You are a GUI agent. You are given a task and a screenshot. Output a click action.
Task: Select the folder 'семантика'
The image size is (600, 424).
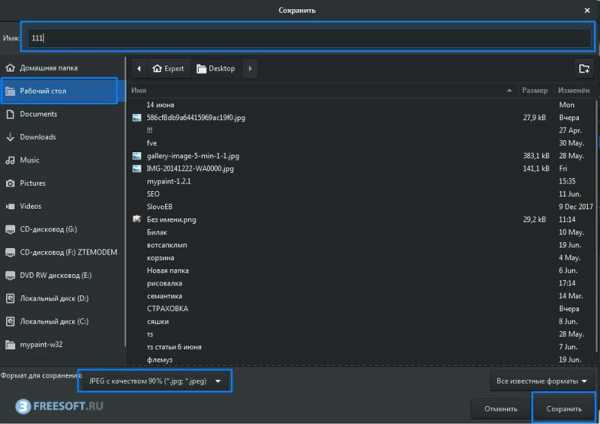tap(165, 296)
